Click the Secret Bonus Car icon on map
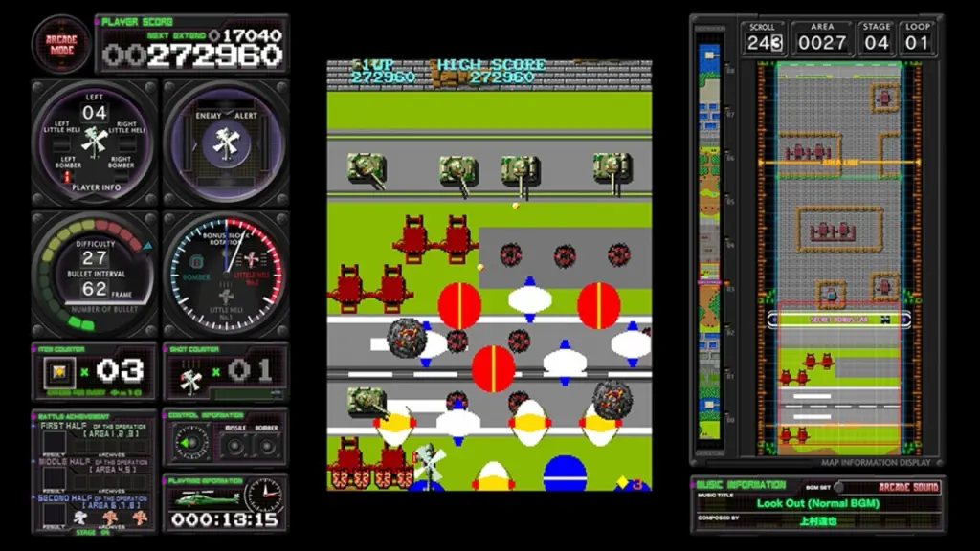Image resolution: width=980 pixels, height=551 pixels. tap(885, 320)
